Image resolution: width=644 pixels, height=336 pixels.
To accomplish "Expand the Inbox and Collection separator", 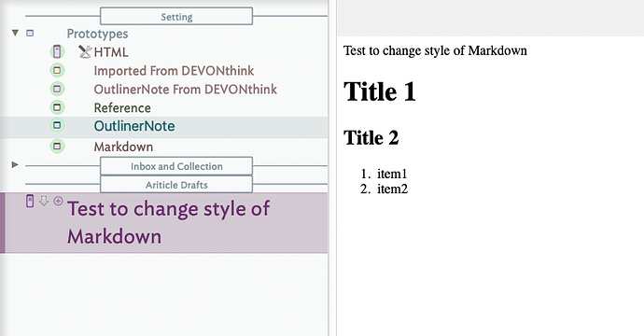I will pos(15,164).
